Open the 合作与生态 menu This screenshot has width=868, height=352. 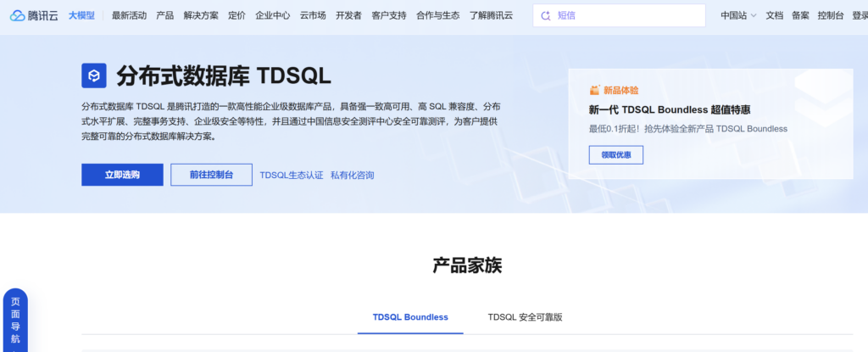click(438, 15)
